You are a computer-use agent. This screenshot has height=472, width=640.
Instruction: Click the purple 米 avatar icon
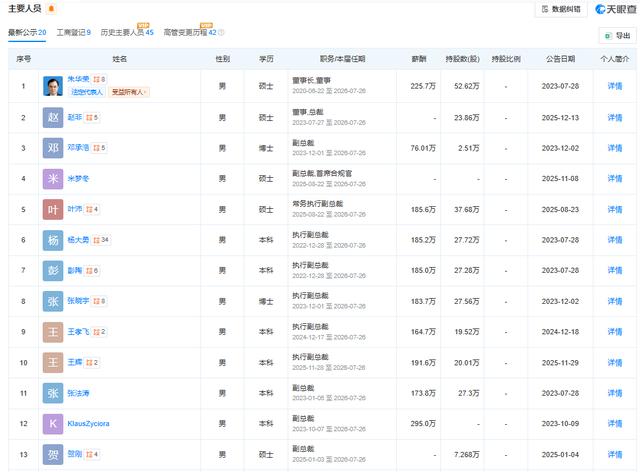pos(52,179)
